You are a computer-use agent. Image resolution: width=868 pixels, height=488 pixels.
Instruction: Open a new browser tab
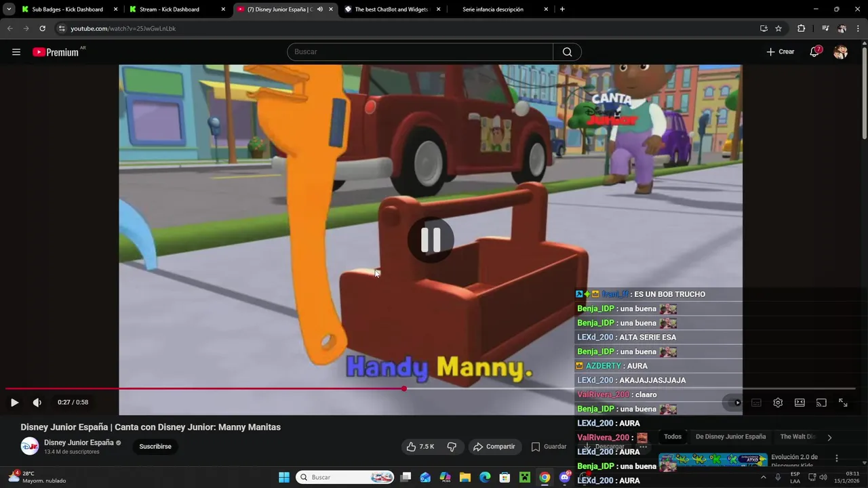pyautogui.click(x=562, y=9)
